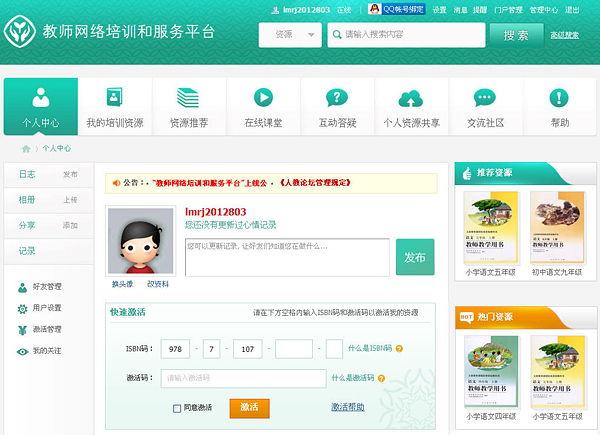Click the orange 激活 button
This screenshot has width=600, height=435.
coord(249,408)
